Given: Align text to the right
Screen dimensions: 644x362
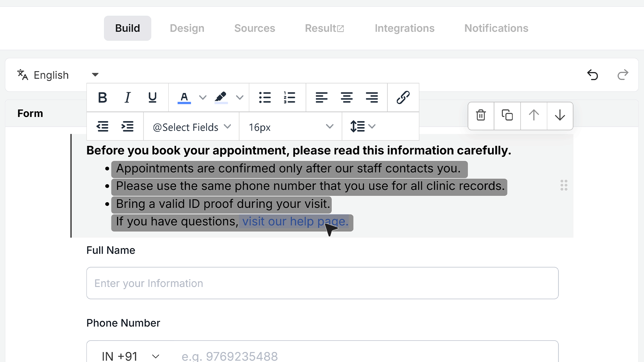Looking at the screenshot, I should [372, 98].
